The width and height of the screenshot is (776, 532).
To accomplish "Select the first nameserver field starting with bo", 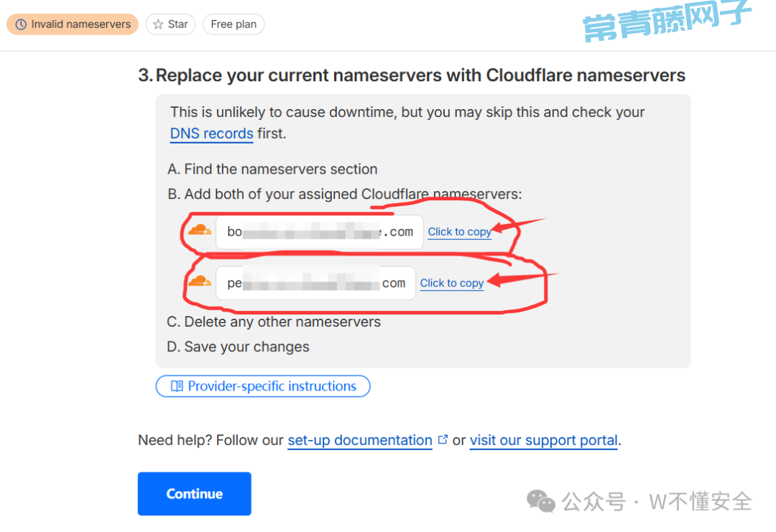I will tap(320, 232).
